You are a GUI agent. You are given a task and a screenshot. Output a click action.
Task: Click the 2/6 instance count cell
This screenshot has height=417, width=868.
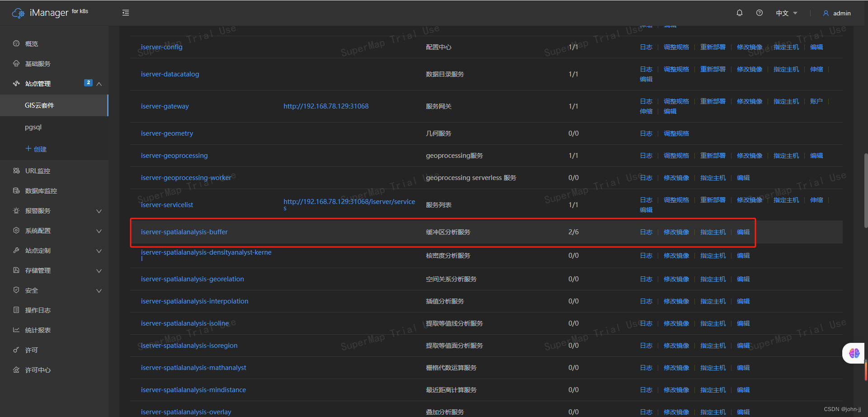tap(573, 232)
